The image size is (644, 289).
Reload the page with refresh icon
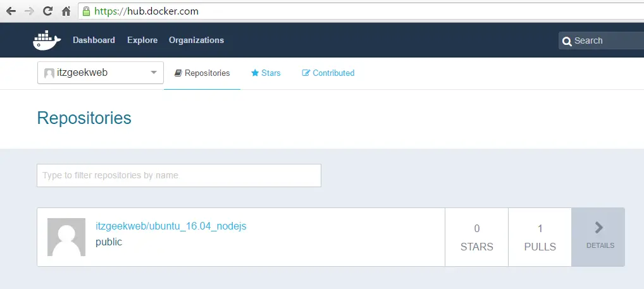pos(47,11)
